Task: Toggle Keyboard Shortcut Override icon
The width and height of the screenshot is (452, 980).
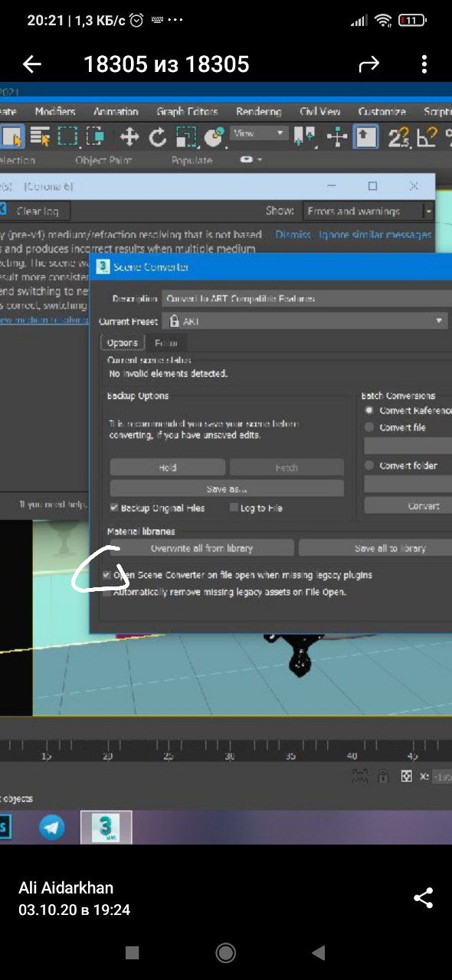Action: tap(366, 137)
